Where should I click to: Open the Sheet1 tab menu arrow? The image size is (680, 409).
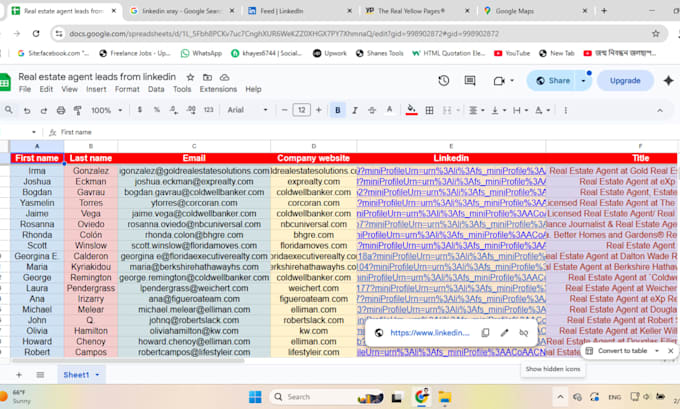[97, 375]
